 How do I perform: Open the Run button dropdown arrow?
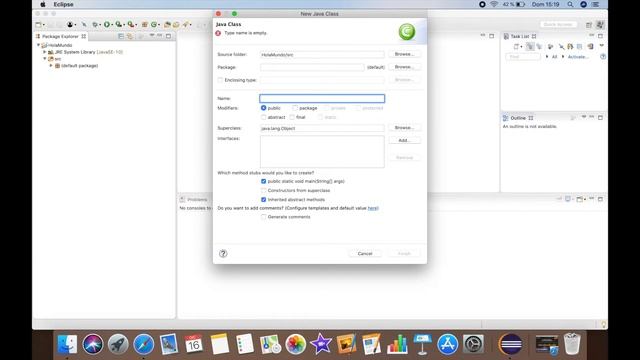click(112, 25)
